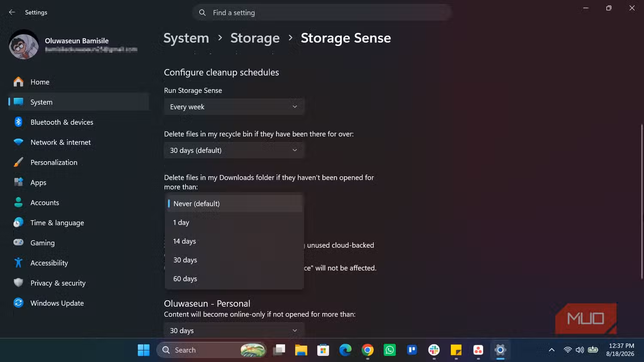Go to Network & internet settings
The height and width of the screenshot is (362, 644).
79,142
